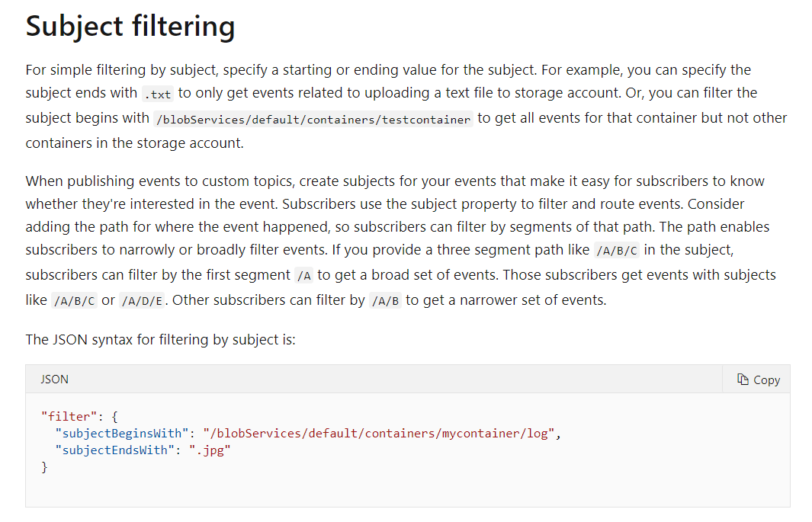Screen dimensions: 812x522
Task: Click the .txt inline code snippet
Action: (x=158, y=94)
